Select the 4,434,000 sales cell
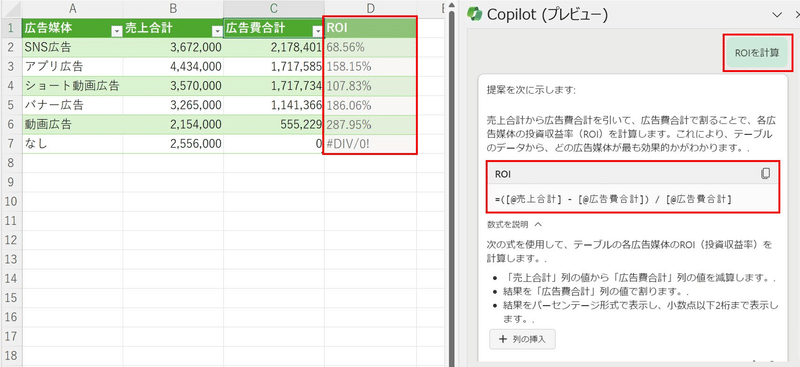This screenshot has width=800, height=367. click(173, 67)
